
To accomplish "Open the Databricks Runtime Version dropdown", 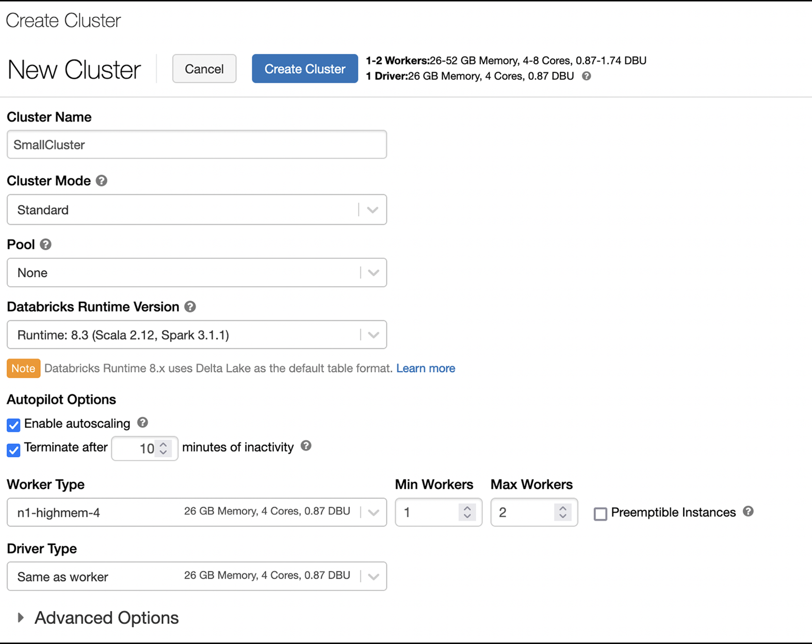I will click(373, 334).
